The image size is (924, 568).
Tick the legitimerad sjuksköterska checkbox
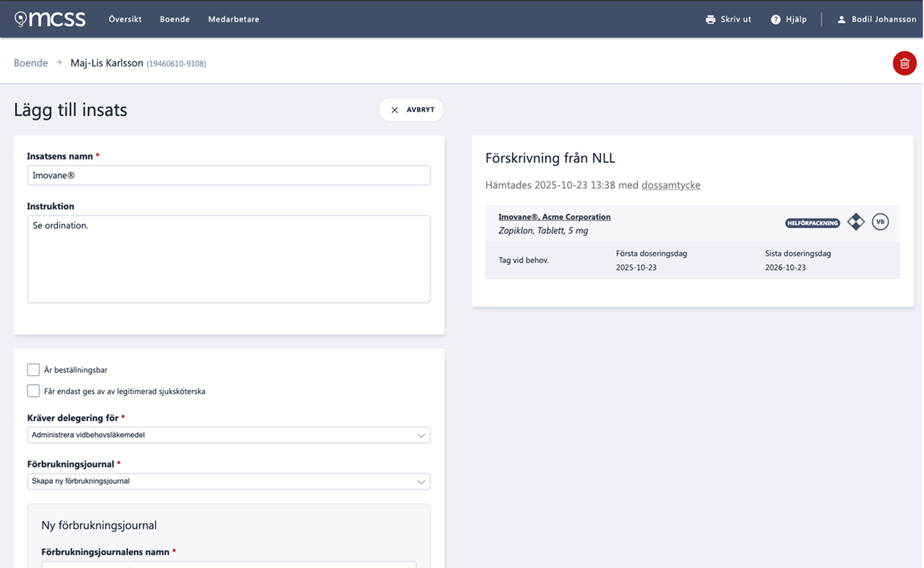point(34,391)
